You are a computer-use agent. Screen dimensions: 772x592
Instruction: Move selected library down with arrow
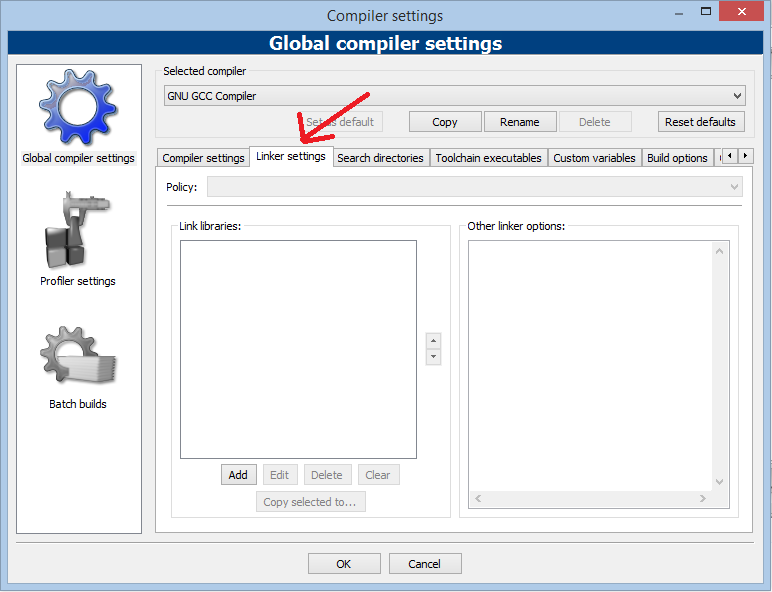[433, 357]
